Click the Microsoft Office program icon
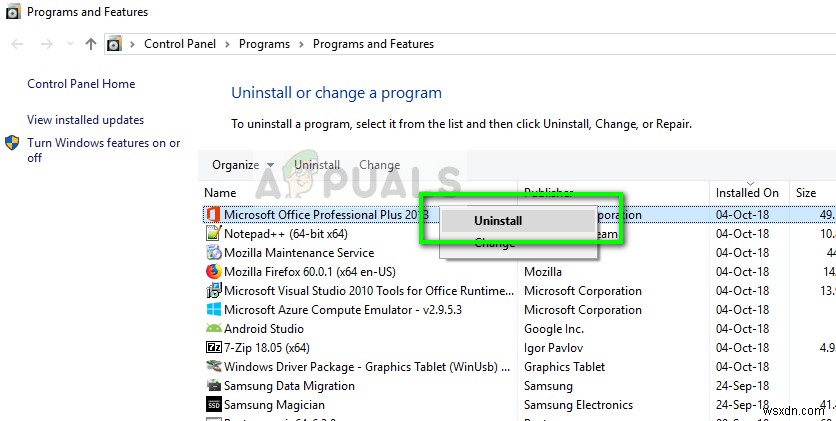This screenshot has height=421, width=836. click(x=213, y=215)
